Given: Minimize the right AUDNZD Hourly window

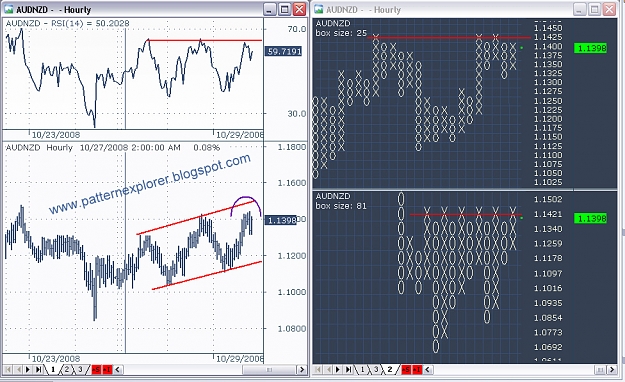Looking at the screenshot, I should [580, 9].
